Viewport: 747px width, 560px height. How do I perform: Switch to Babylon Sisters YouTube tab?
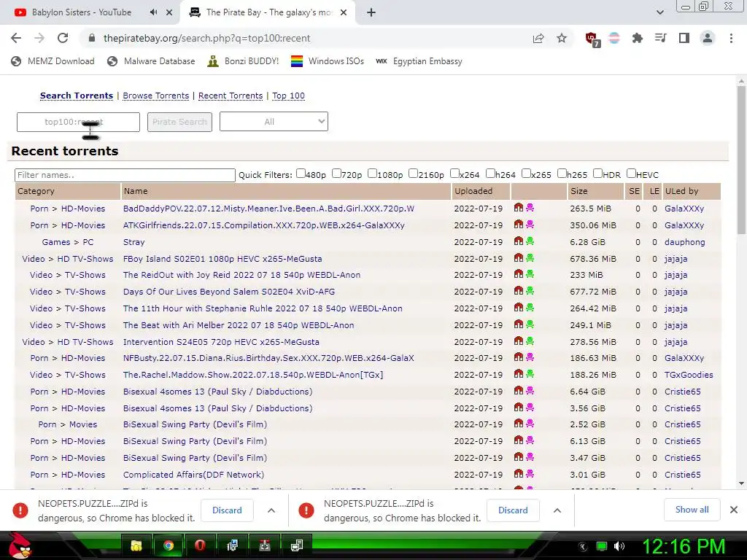tap(82, 12)
